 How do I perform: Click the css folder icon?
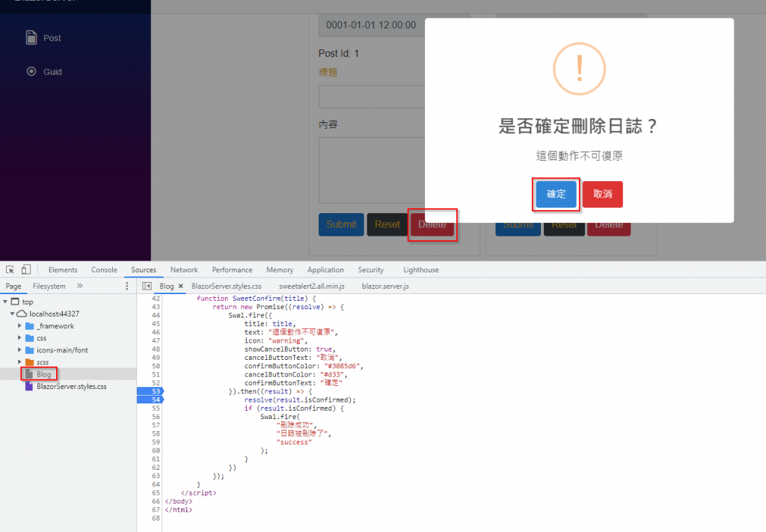tap(30, 338)
